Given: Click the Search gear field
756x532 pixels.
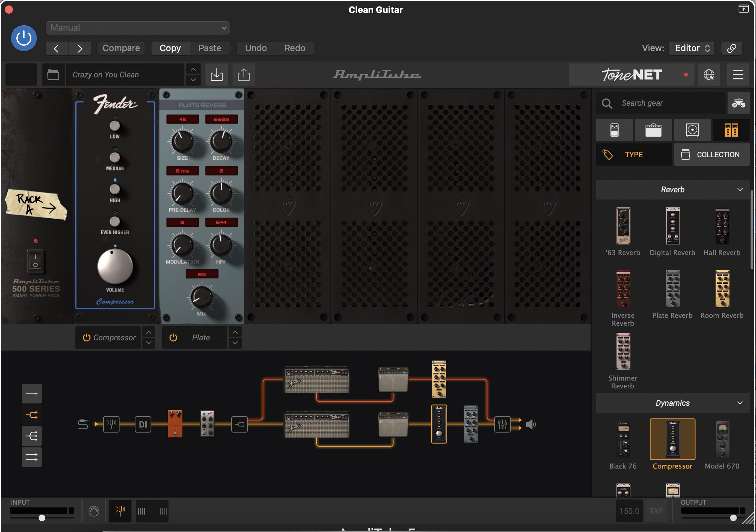Looking at the screenshot, I should pos(661,103).
